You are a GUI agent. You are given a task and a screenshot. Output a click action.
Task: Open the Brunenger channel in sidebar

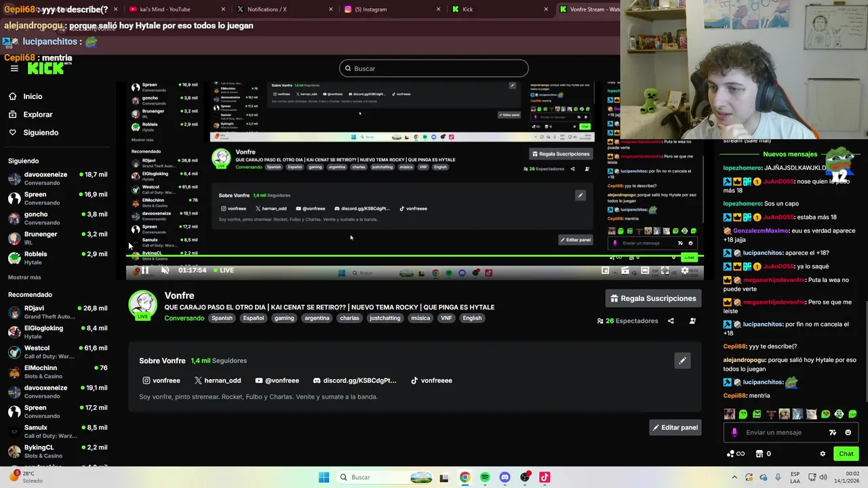coord(58,238)
